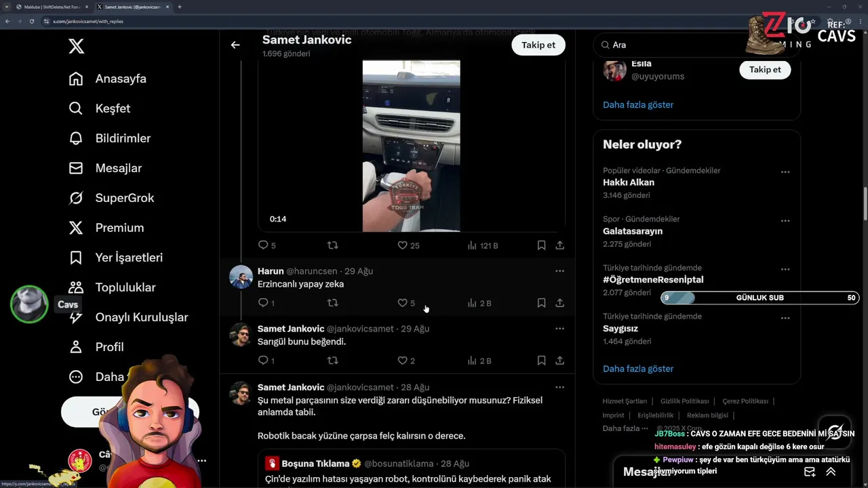Share the Togg video post
This screenshot has width=868, height=488.
pyautogui.click(x=559, y=245)
